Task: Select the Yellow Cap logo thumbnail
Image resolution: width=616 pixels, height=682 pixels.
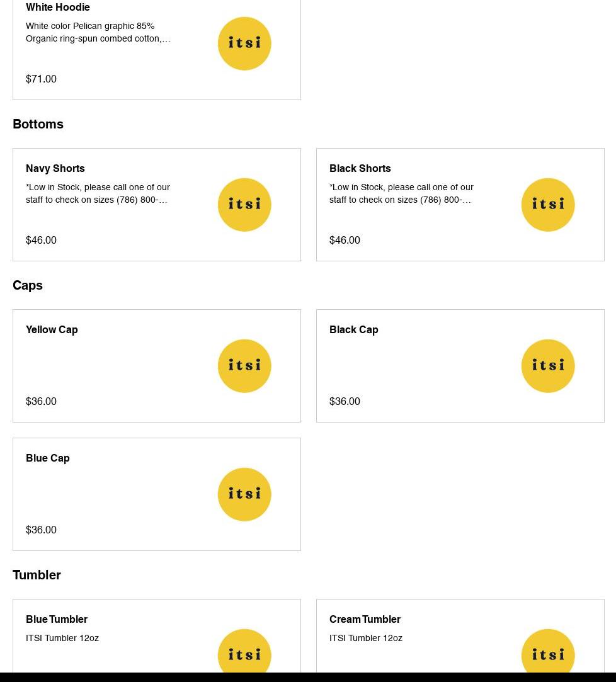Action: pyautogui.click(x=244, y=366)
